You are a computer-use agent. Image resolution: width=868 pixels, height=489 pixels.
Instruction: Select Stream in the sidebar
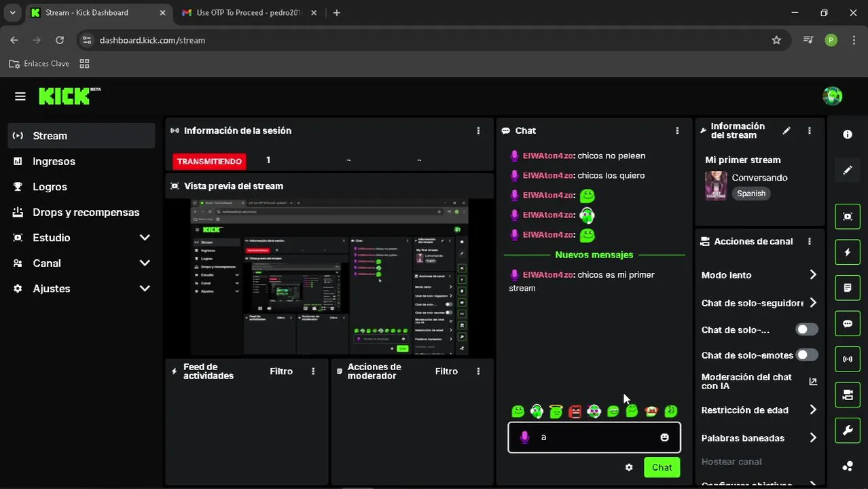tap(82, 136)
